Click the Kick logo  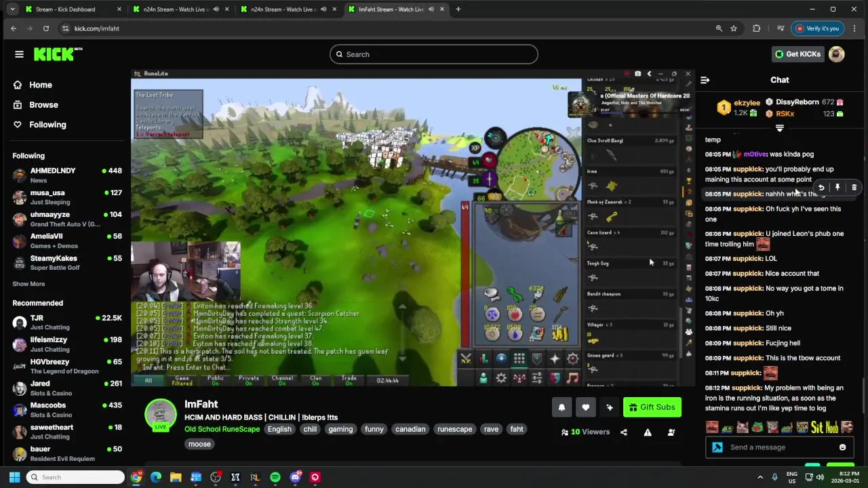[58, 54]
